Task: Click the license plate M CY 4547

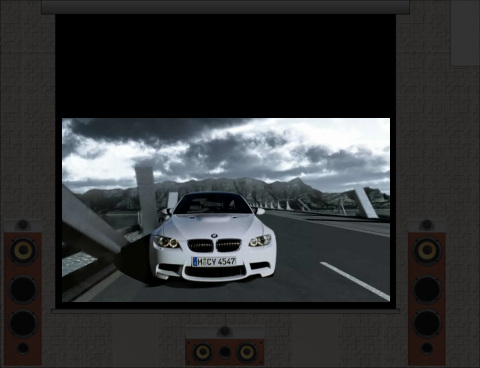Action: [214, 262]
